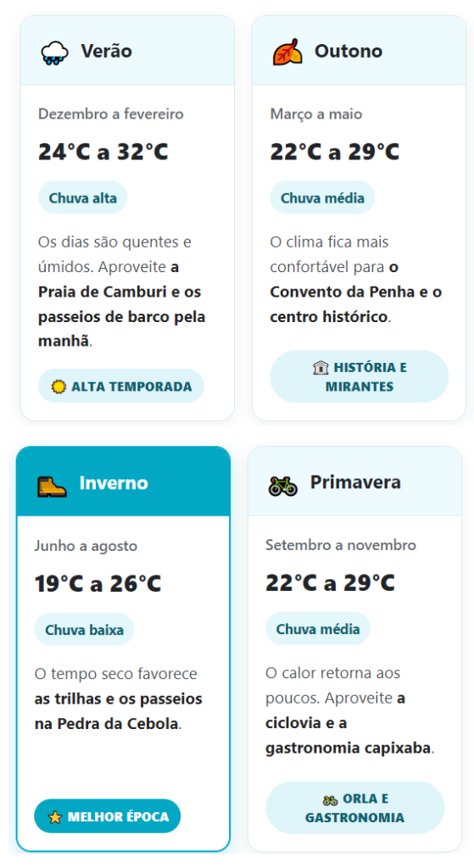474x868 pixels.
Task: Click the rain cloud icon beside Verão
Action: pos(54,53)
